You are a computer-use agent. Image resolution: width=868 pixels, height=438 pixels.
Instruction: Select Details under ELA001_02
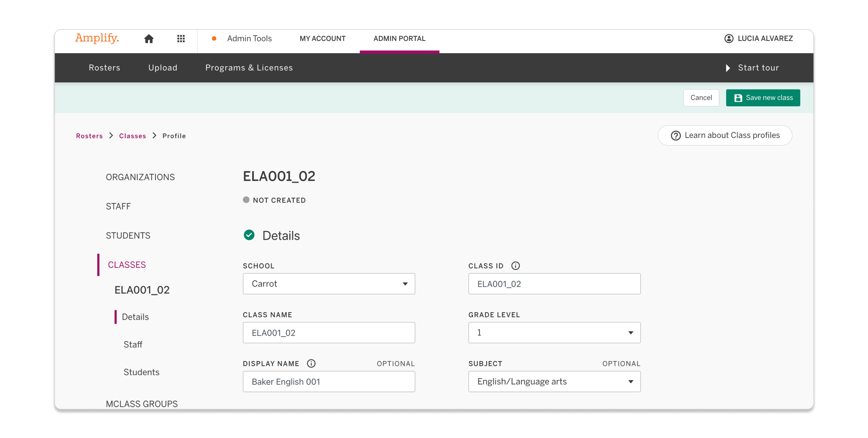click(135, 317)
